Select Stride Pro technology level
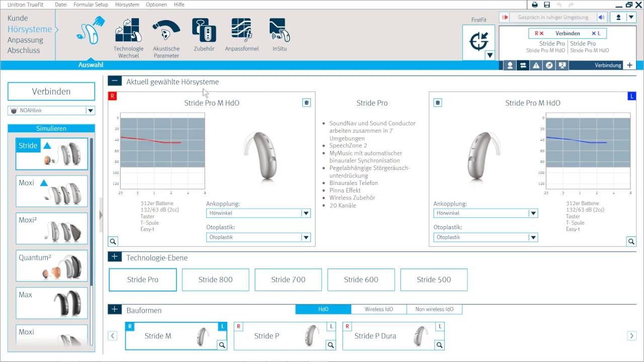The image size is (644, 362). point(143,280)
